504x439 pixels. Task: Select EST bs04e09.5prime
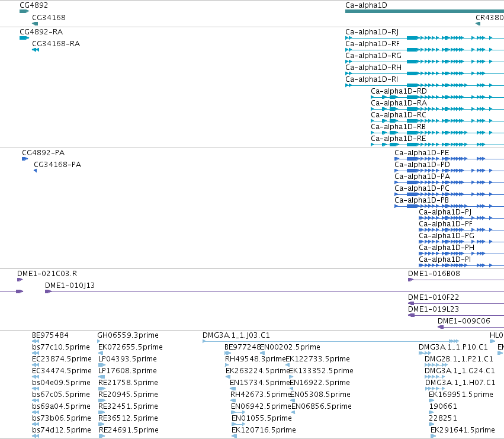[x=36, y=389]
